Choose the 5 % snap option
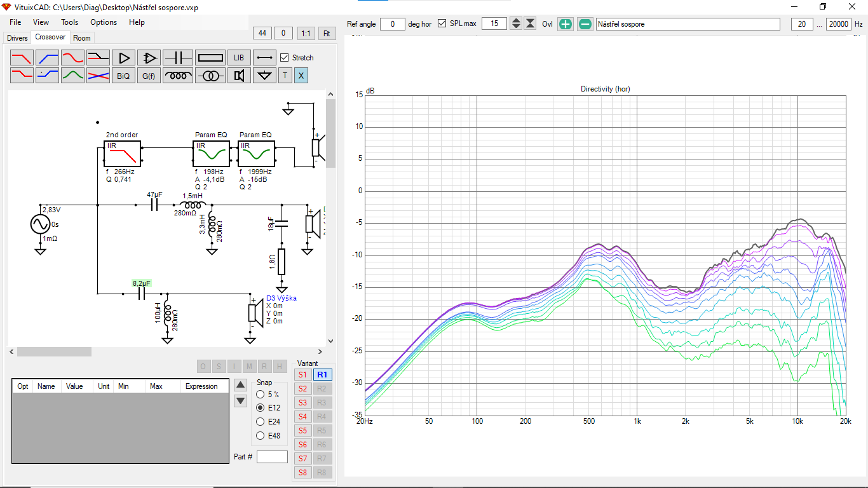The image size is (868, 488). pyautogui.click(x=260, y=395)
